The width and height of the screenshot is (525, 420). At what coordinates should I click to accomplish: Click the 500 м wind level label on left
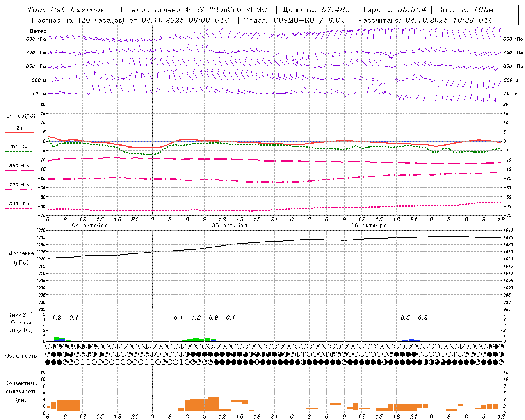coord(39,80)
